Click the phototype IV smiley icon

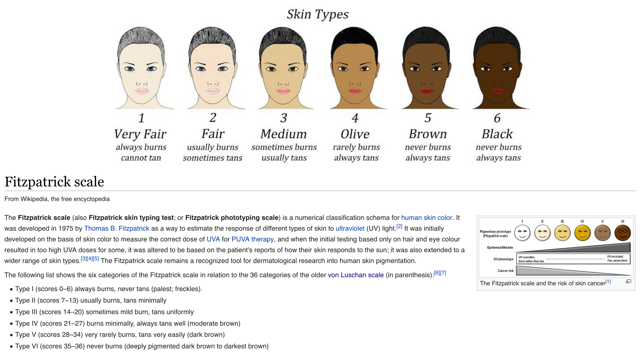point(583,233)
